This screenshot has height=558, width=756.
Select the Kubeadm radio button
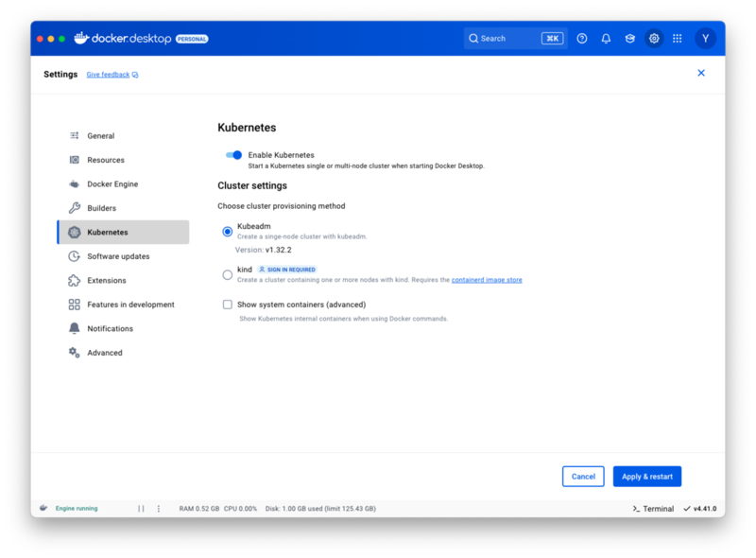point(228,232)
